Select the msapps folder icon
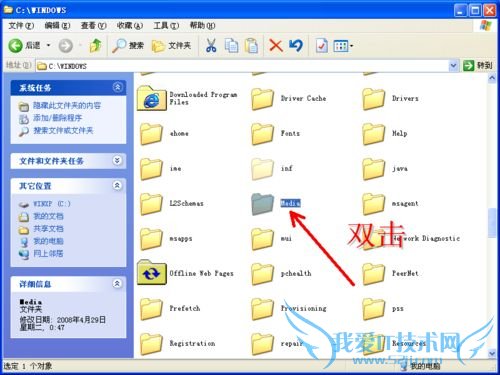The height and width of the screenshot is (375, 500). point(151,239)
